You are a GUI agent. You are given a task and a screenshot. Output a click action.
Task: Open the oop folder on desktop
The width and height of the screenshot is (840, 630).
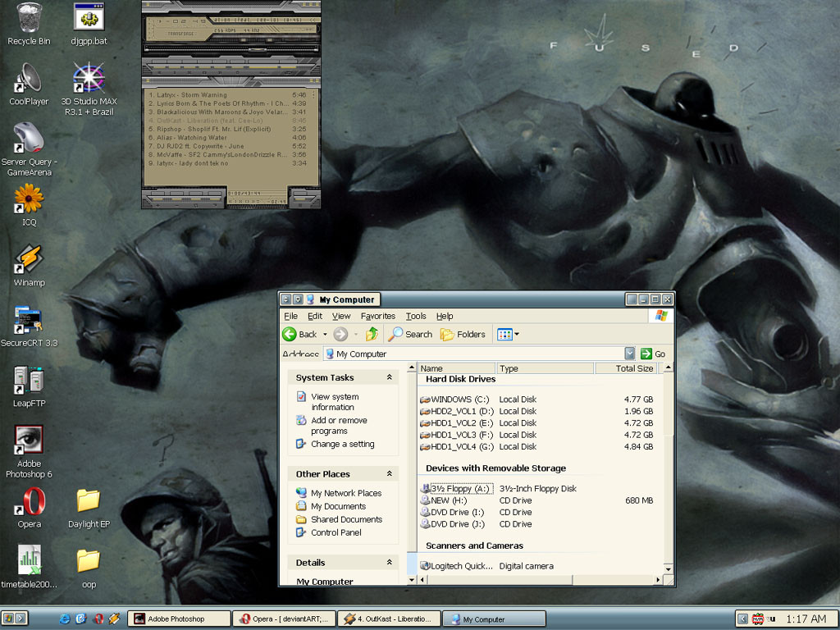point(89,568)
